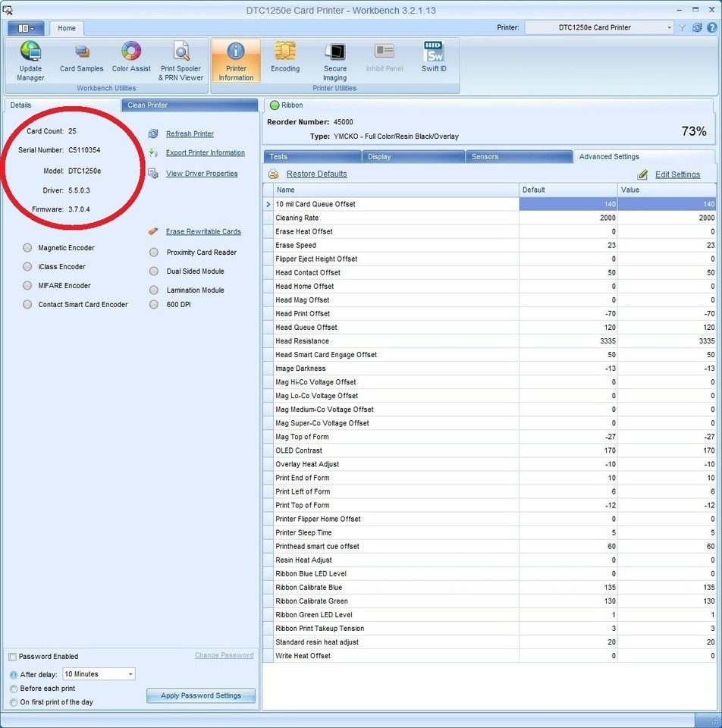Select the Before each print option
Image resolution: width=722 pixels, height=728 pixels.
point(14,689)
